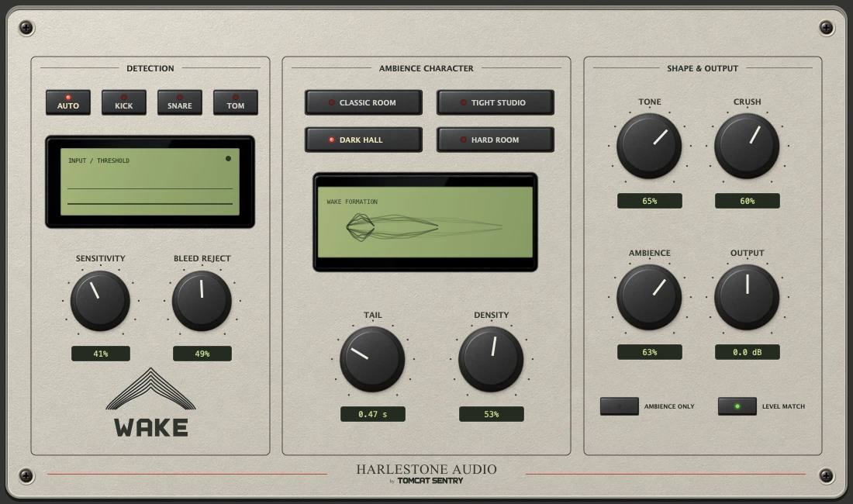This screenshot has height=504, width=853.
Task: Click the TAIL knob
Action: [372, 359]
